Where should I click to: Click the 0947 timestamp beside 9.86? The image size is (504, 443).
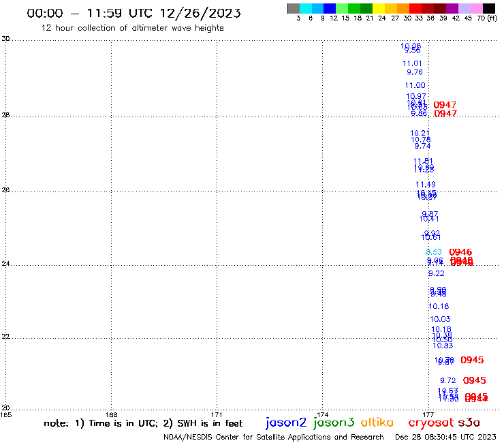[x=445, y=113]
